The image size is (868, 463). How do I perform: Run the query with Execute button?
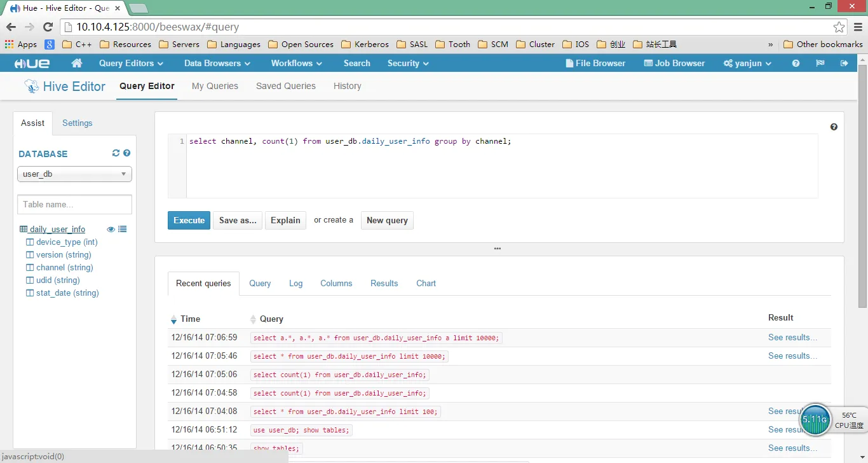189,220
